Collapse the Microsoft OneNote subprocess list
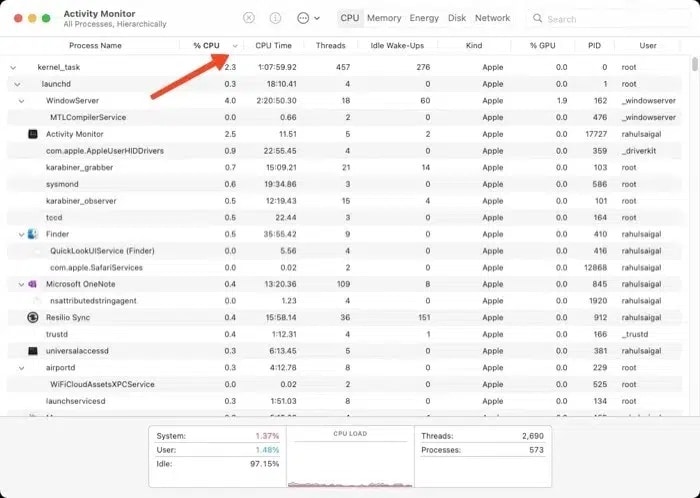 [21, 284]
